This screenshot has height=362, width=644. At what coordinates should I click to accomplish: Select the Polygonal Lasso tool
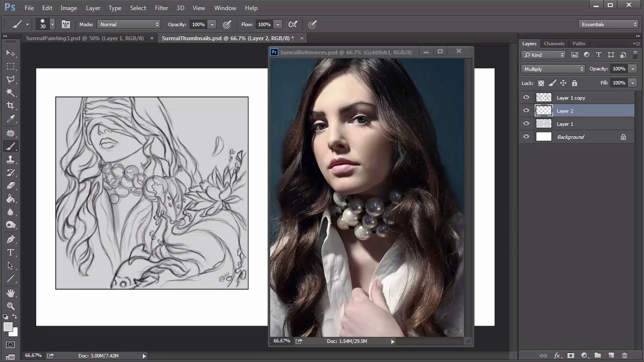[11, 79]
